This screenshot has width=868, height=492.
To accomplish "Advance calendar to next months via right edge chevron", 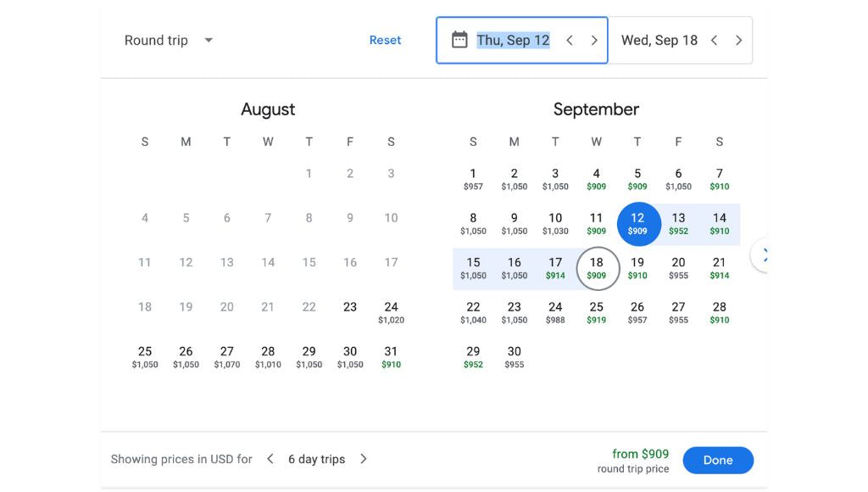I will (x=764, y=254).
